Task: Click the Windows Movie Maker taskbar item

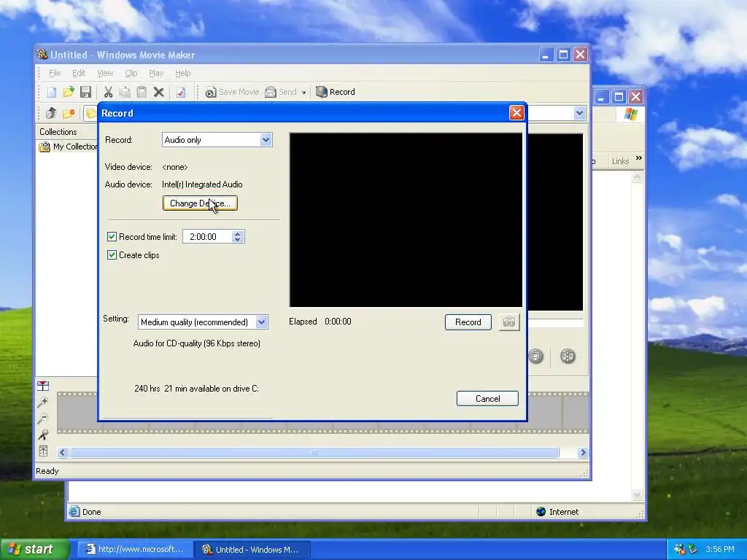Action: [x=252, y=550]
